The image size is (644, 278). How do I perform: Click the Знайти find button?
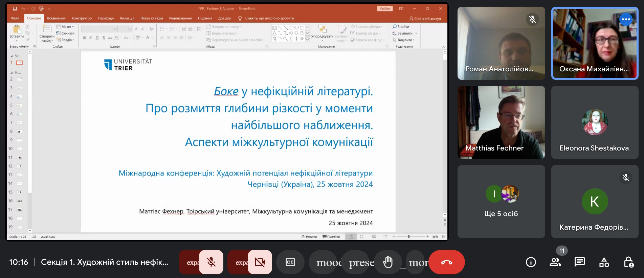[x=401, y=27]
